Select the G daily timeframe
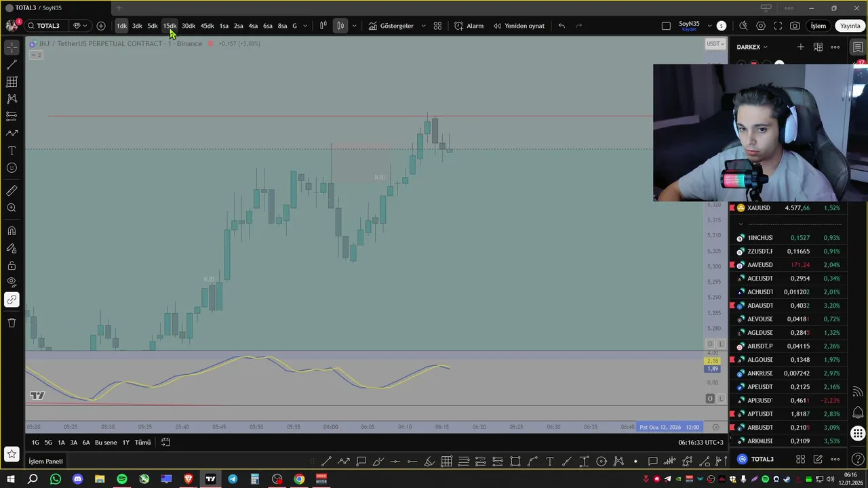 (294, 26)
